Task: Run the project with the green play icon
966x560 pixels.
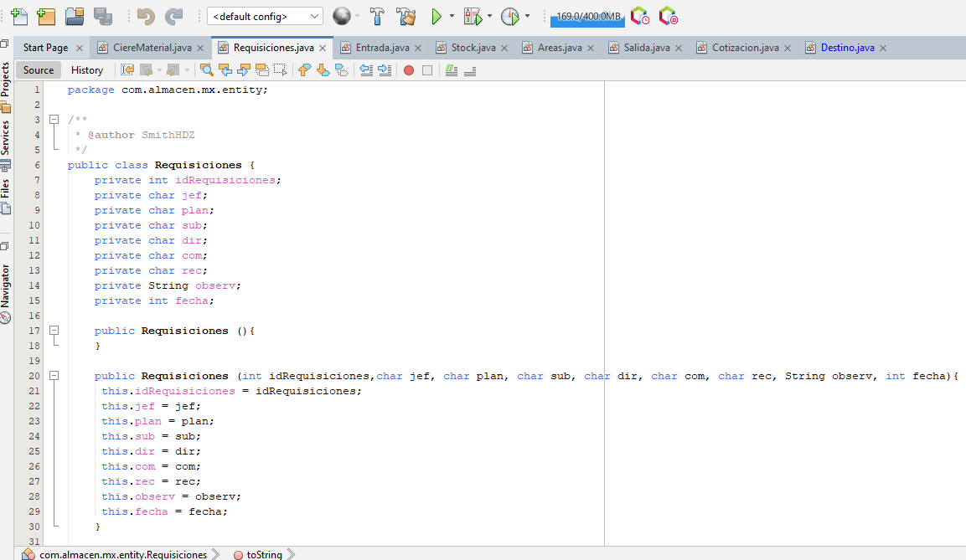Action: point(437,16)
